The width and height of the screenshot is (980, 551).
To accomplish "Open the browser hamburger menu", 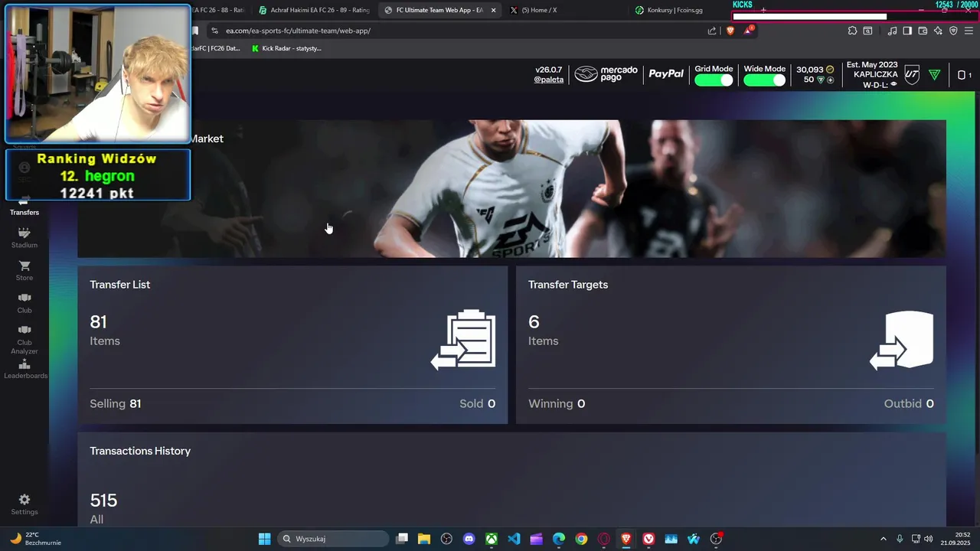I will click(x=969, y=31).
